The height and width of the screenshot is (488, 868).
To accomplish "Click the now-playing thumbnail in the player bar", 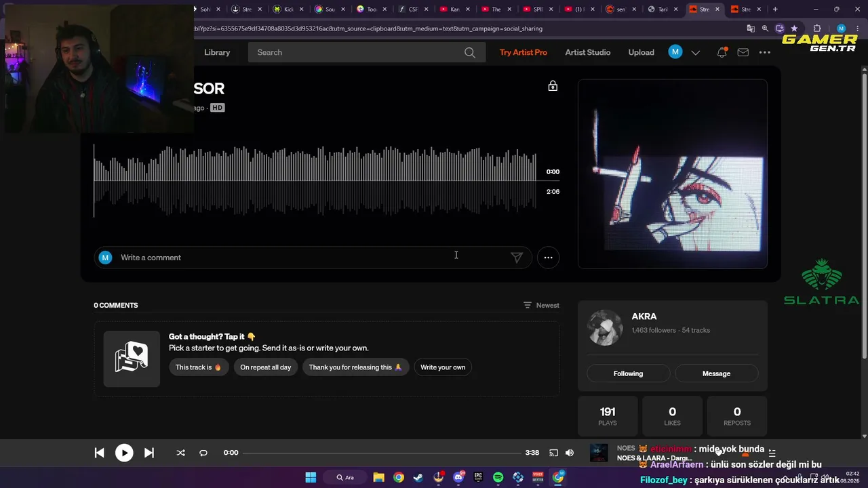I will click(599, 453).
